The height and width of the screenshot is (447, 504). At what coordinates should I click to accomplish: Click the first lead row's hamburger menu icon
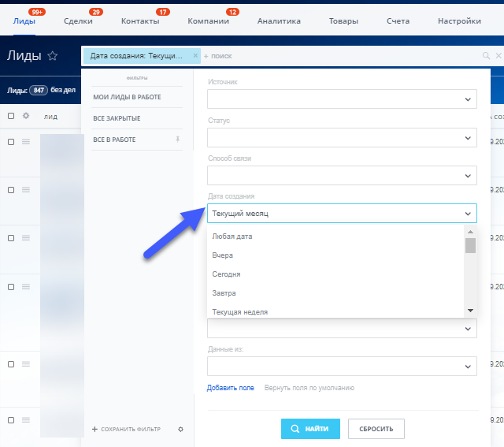pos(26,142)
